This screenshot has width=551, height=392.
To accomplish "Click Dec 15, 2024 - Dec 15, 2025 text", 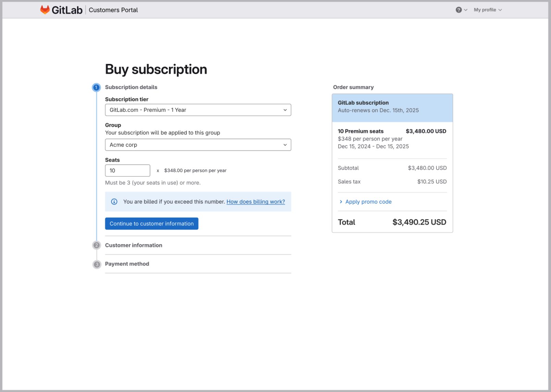I will 373,146.
